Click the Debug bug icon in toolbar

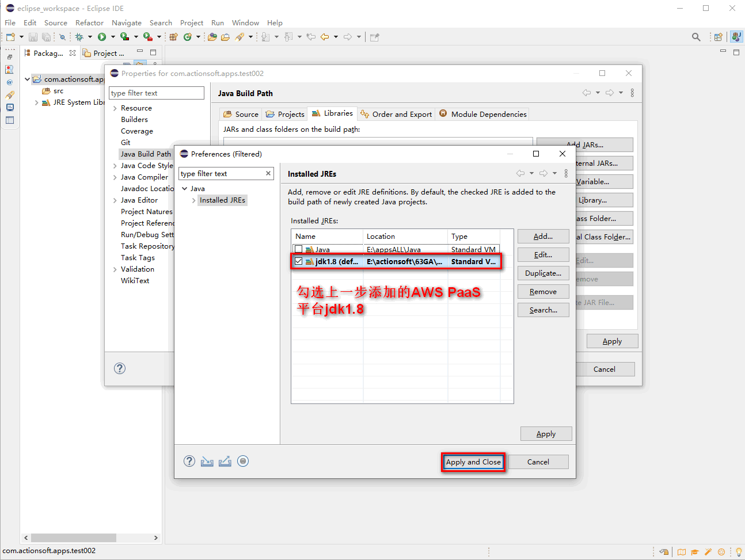point(79,37)
